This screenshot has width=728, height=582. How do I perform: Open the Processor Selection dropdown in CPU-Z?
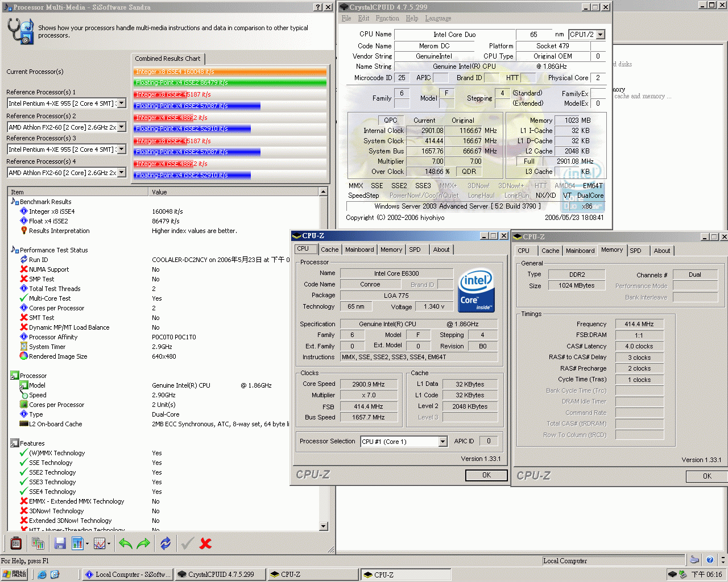click(443, 442)
